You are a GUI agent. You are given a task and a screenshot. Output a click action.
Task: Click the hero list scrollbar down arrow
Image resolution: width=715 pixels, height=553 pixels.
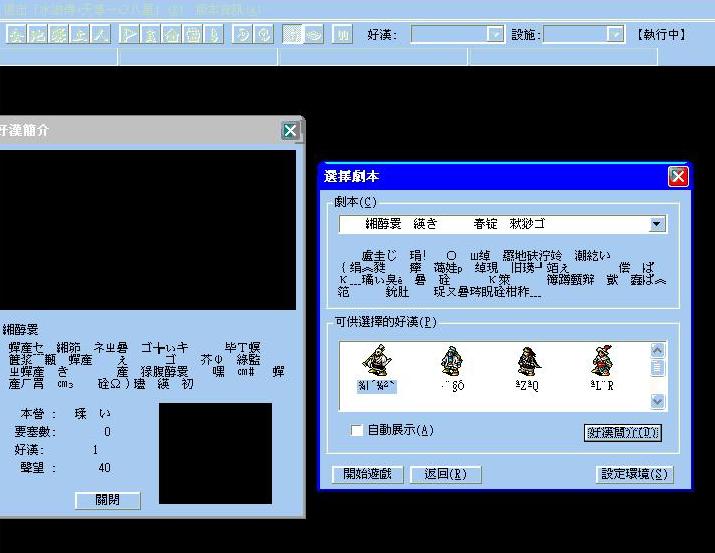click(x=657, y=401)
